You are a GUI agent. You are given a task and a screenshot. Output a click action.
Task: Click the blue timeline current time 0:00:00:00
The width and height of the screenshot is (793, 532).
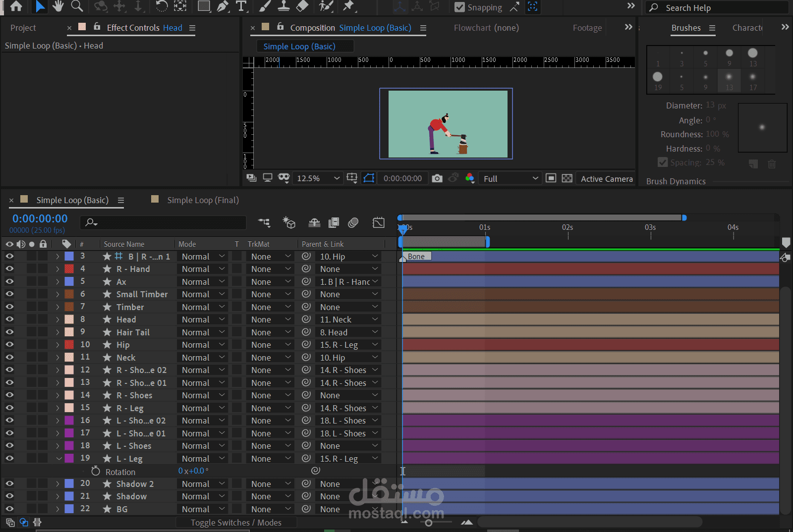coord(40,218)
